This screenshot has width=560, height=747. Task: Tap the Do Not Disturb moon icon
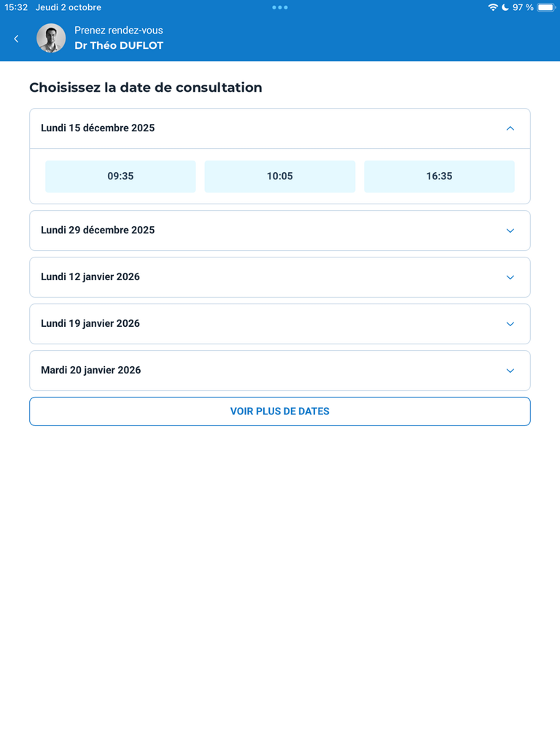coord(505,7)
